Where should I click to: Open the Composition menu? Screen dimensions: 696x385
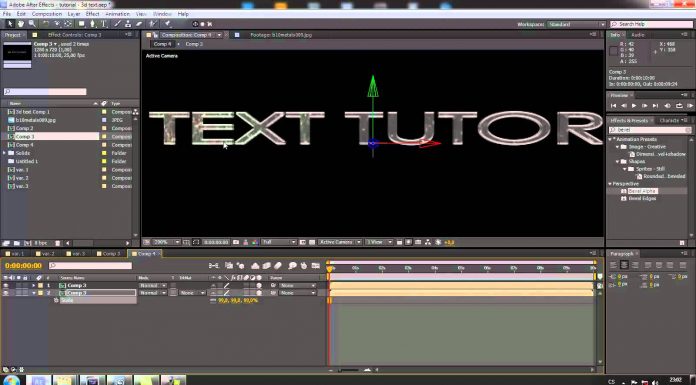[47, 14]
